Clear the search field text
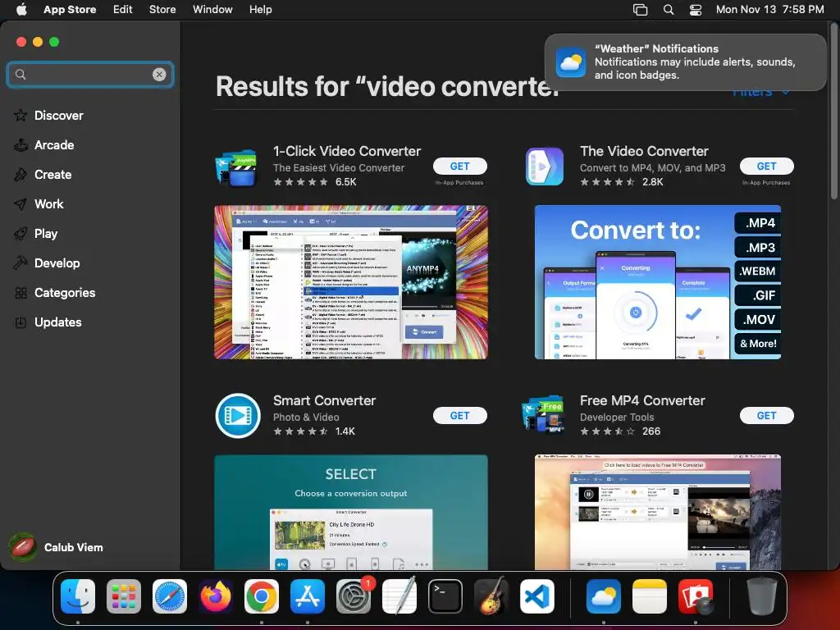Screen dimensions: 840x630 [159, 75]
